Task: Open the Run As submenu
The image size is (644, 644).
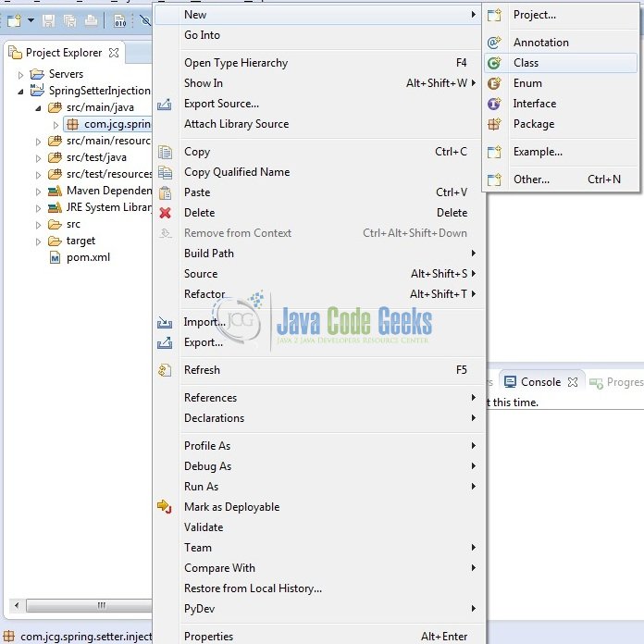Action: (319, 487)
